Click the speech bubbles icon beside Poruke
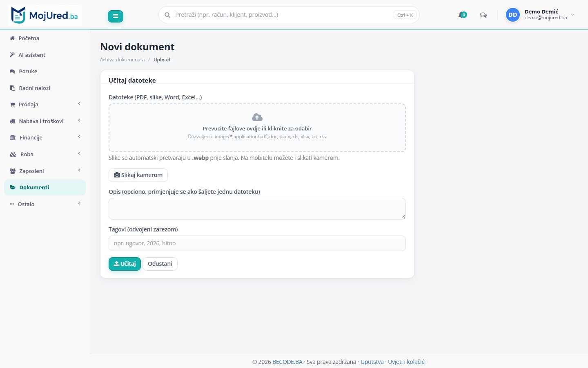Screen dimensions: 588x368 (12, 71)
